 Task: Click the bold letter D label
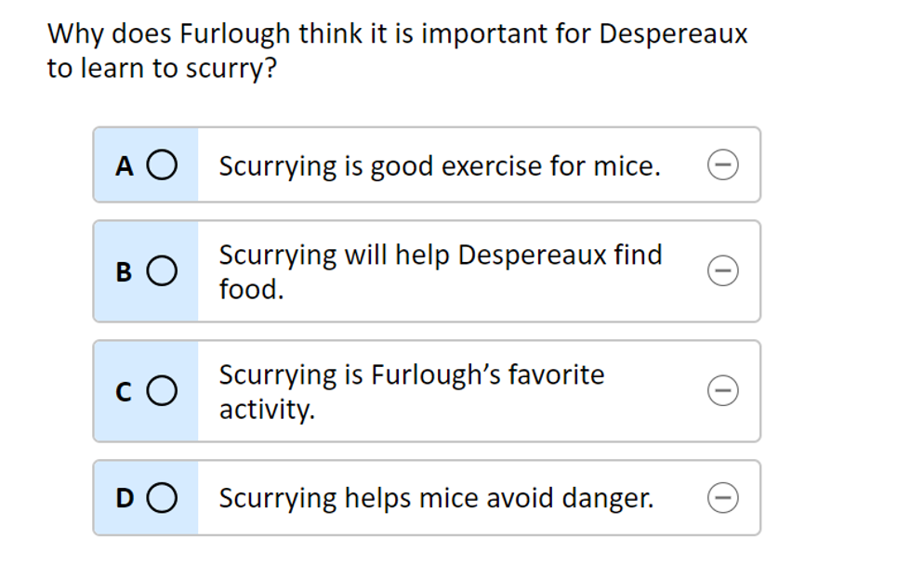pyautogui.click(x=125, y=500)
